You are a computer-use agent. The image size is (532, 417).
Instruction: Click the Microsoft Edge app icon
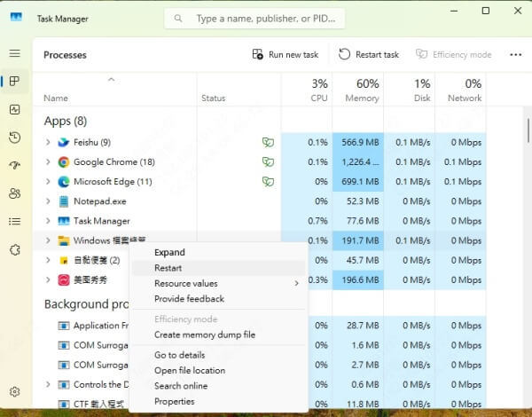[64, 182]
